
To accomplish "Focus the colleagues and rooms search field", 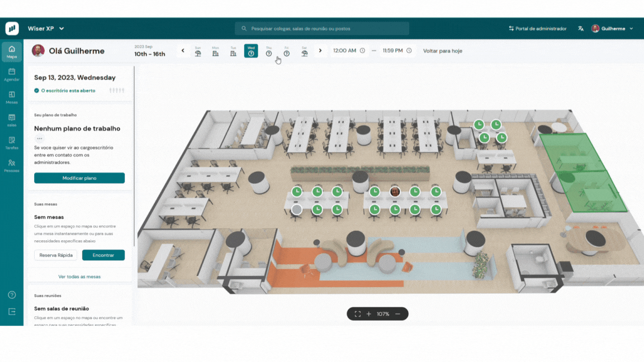I will click(321, 28).
